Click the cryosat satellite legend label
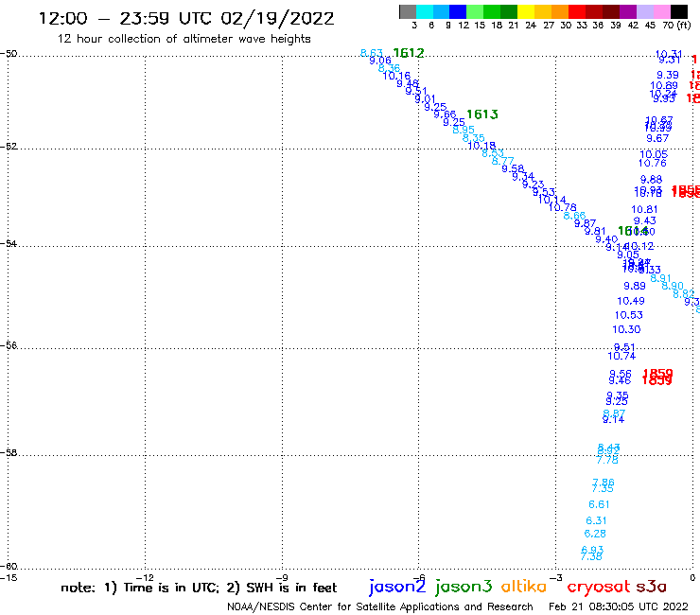700x615 pixels. pos(598,587)
